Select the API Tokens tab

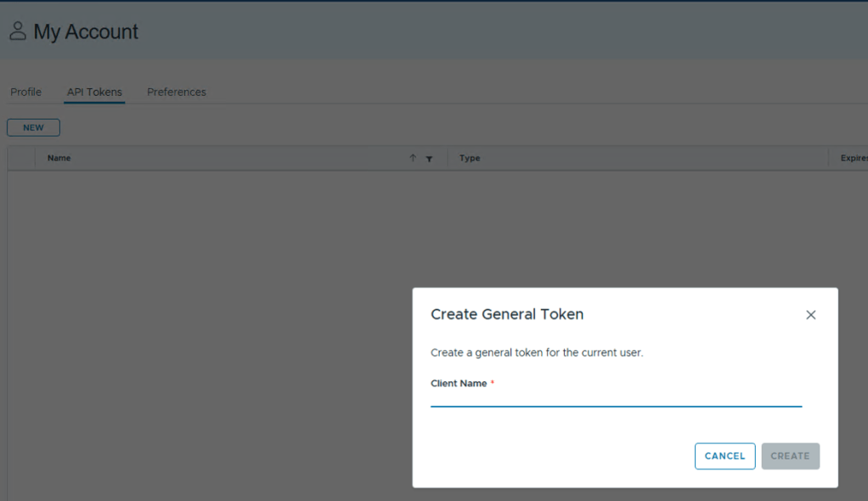(94, 92)
